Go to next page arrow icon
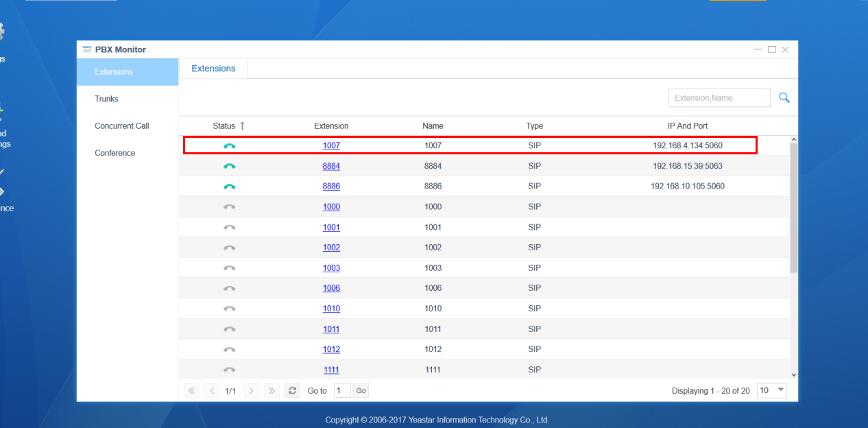 tap(252, 390)
